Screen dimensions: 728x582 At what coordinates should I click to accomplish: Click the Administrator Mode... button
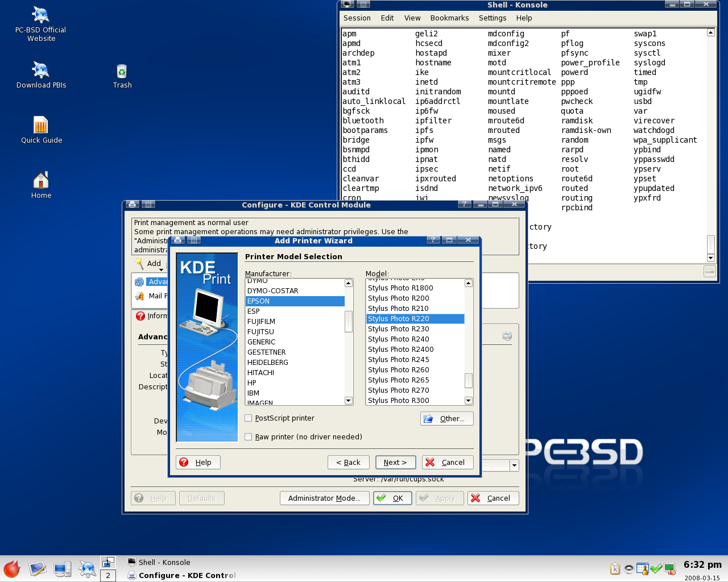click(324, 498)
